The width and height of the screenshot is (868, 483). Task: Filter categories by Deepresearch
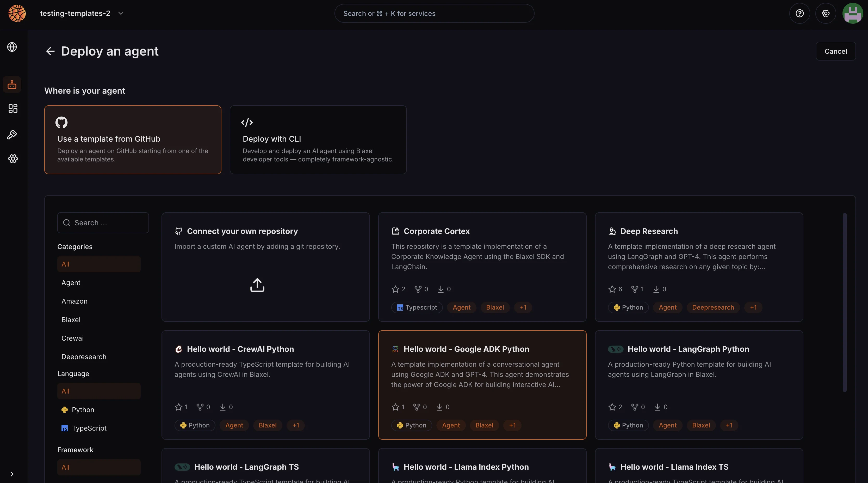(84, 357)
